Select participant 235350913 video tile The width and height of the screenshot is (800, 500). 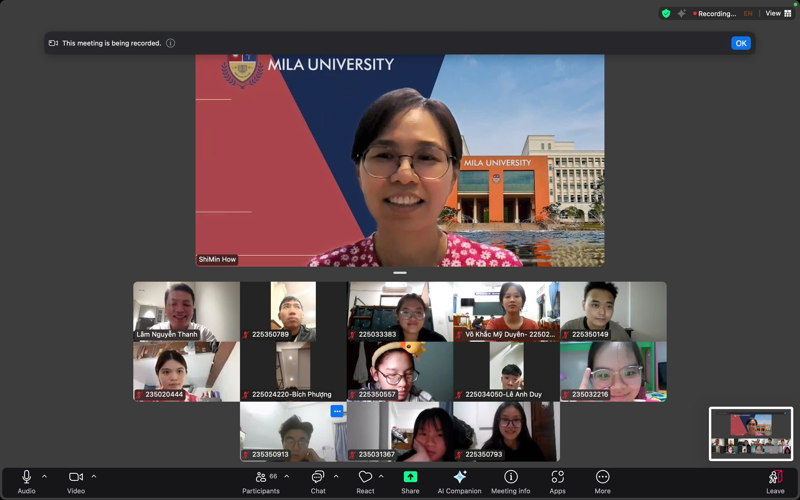(x=293, y=432)
